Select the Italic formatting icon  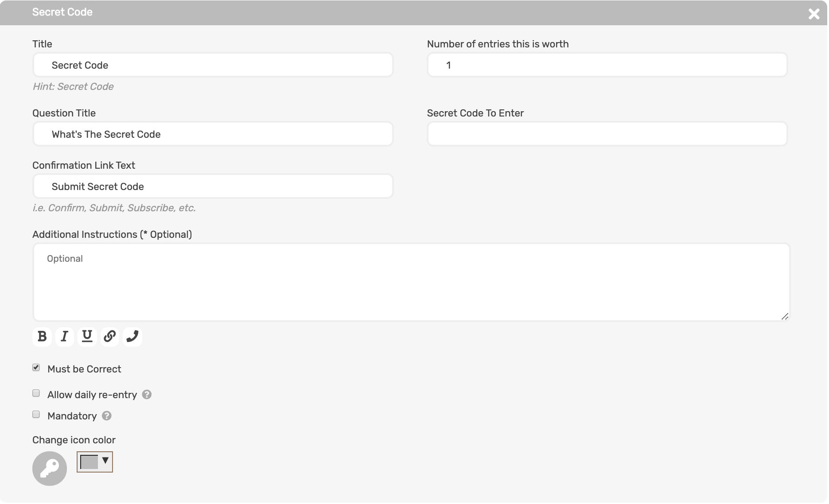(64, 337)
